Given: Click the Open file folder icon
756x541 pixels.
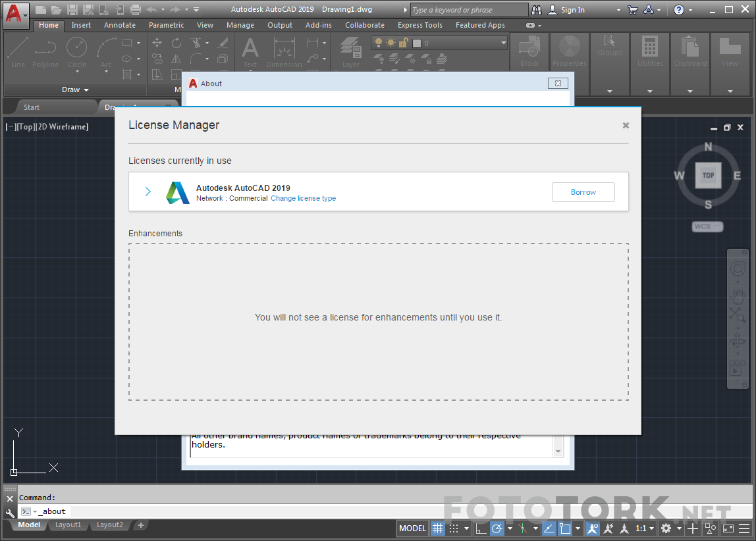Looking at the screenshot, I should click(57, 9).
